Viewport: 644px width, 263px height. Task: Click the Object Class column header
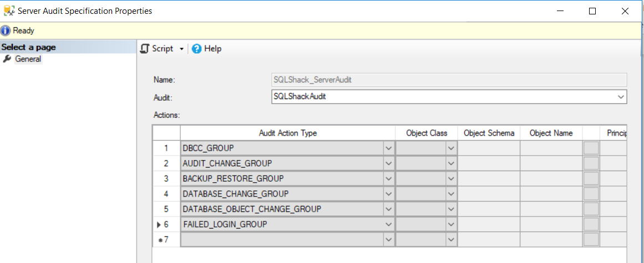[427, 133]
